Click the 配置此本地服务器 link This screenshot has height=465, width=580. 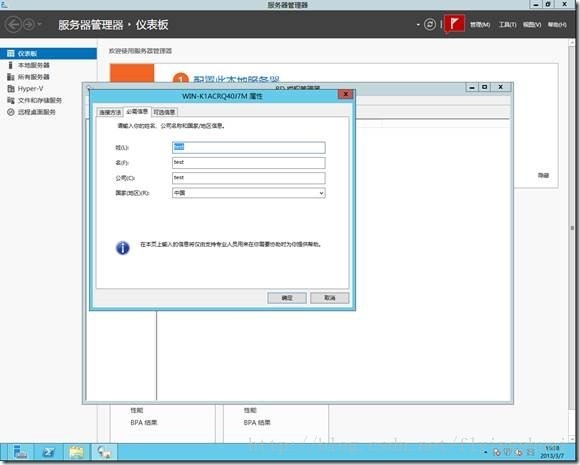pyautogui.click(x=236, y=79)
